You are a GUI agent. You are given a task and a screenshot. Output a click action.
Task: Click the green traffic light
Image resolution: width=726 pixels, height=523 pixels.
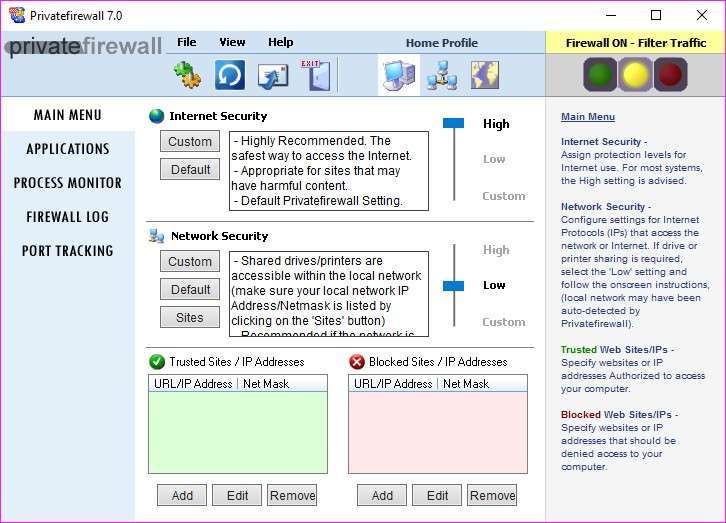(x=600, y=75)
